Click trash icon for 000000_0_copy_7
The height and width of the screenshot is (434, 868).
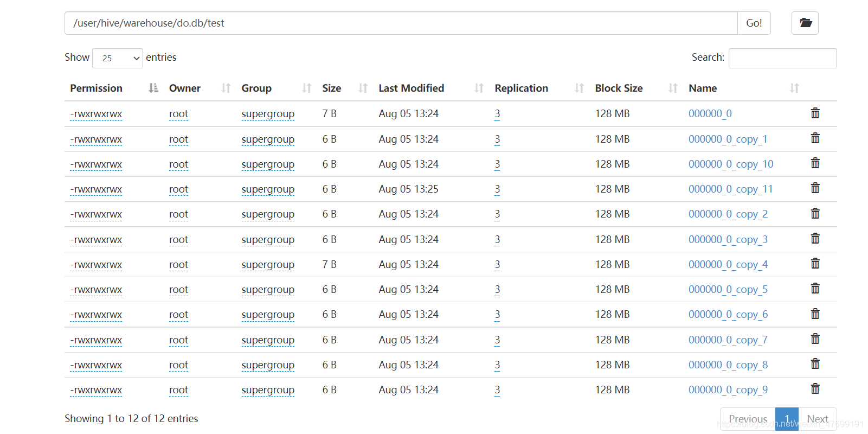[x=815, y=339]
